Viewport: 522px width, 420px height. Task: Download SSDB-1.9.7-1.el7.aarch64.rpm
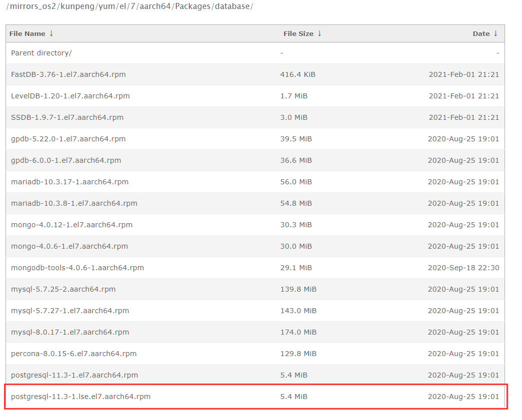point(67,117)
